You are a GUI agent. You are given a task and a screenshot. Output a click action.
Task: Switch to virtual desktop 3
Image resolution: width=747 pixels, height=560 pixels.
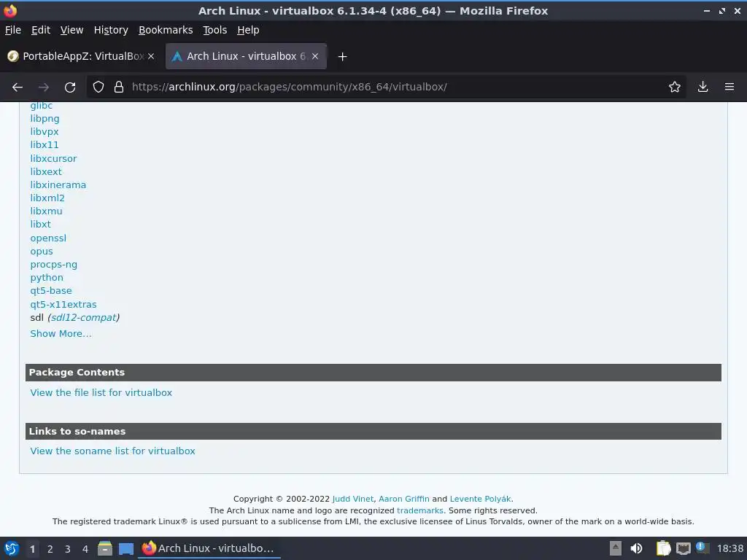tap(68, 549)
